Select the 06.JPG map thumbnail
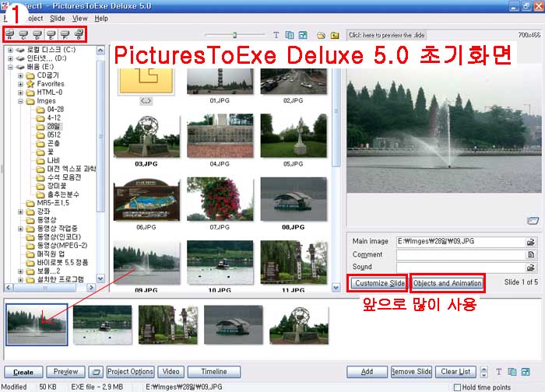545x392 pixels. [146, 200]
